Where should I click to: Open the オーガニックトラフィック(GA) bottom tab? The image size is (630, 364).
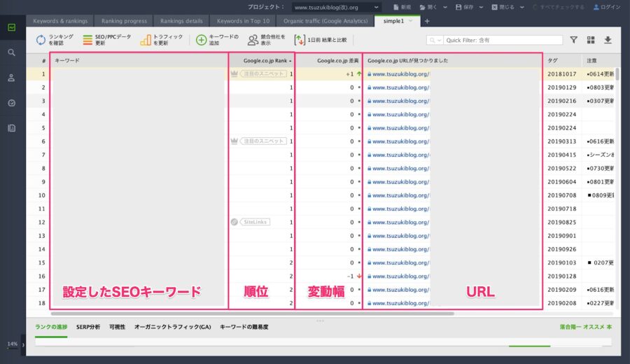(172, 327)
